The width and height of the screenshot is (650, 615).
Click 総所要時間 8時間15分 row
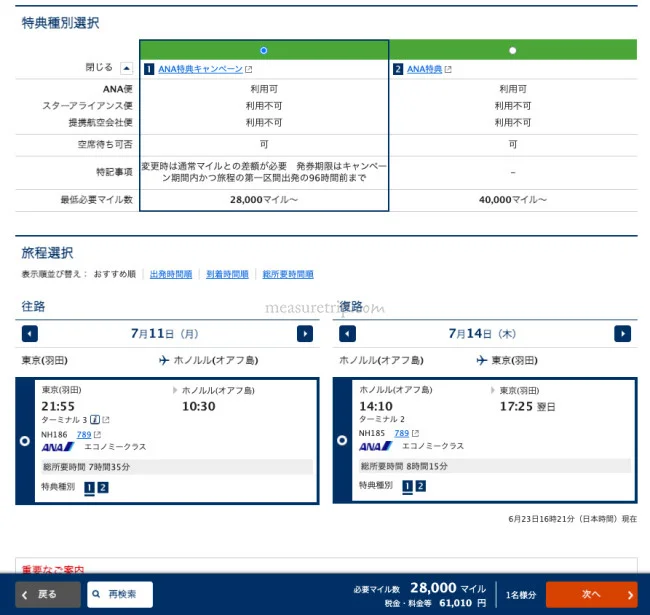tap(495, 466)
